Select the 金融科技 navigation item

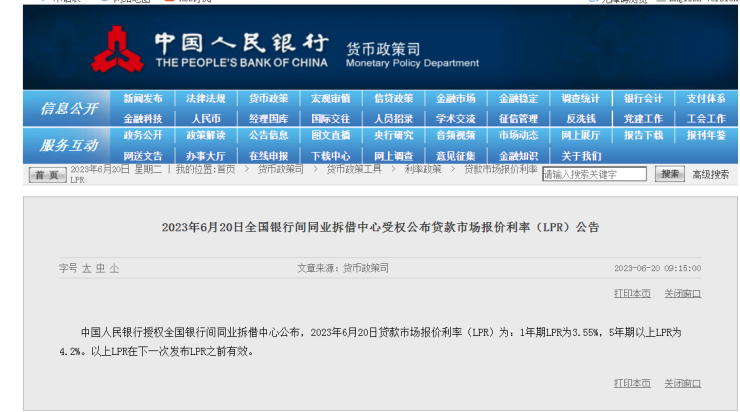pos(143,118)
